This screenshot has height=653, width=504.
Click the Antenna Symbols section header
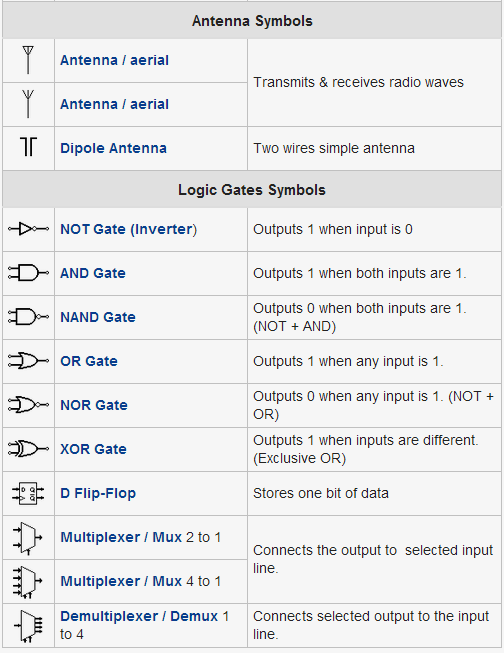pyautogui.click(x=252, y=20)
